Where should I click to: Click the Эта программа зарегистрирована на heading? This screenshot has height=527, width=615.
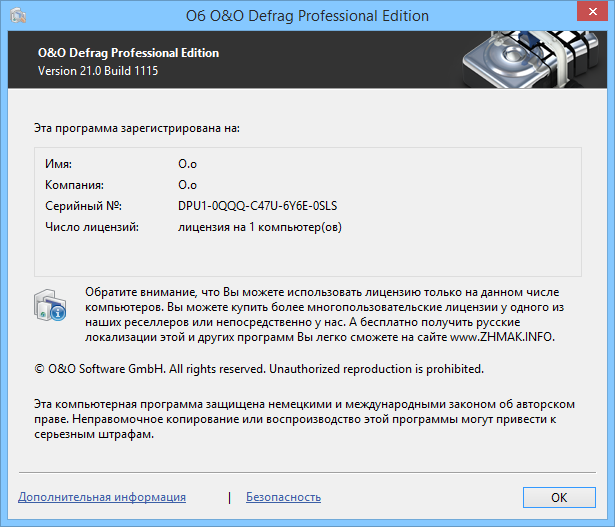pos(137,128)
